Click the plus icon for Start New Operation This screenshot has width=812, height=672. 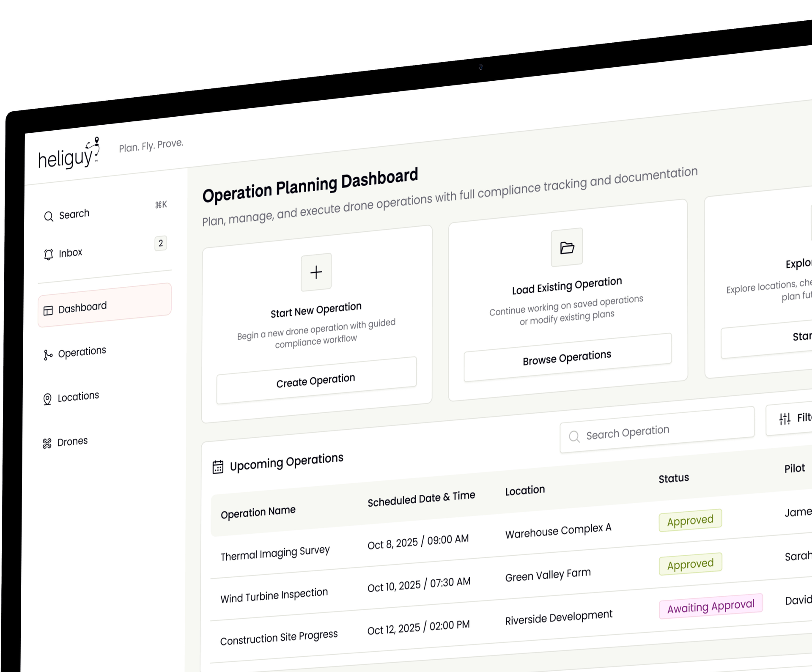point(316,272)
